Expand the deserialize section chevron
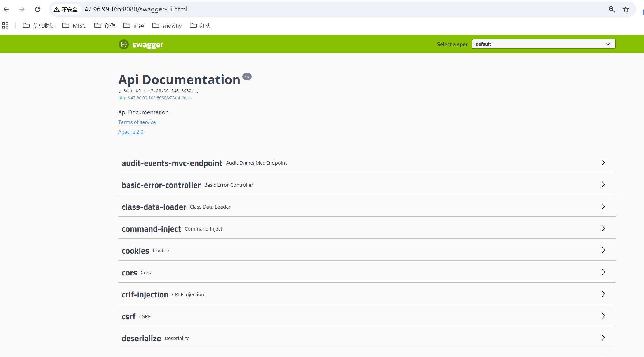 [x=603, y=338]
